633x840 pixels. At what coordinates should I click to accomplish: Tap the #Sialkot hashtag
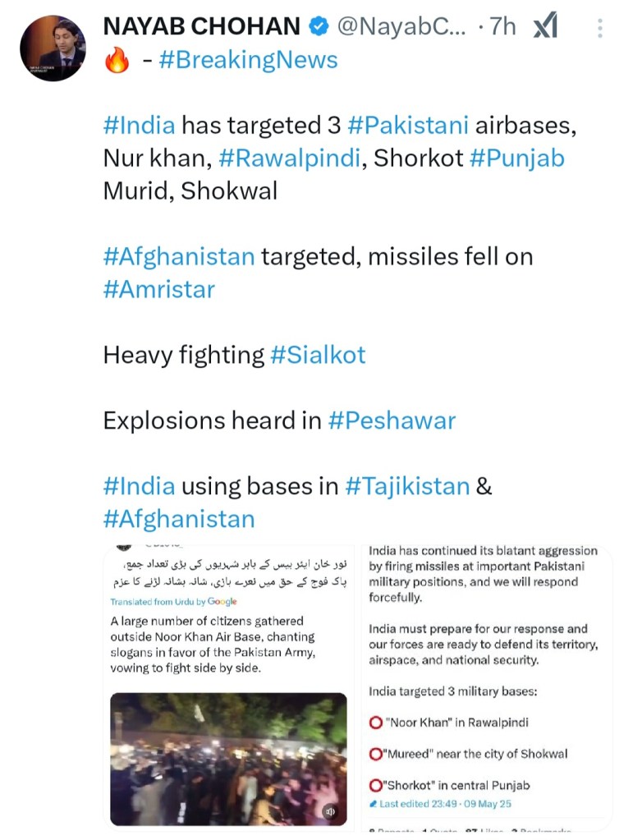click(x=317, y=355)
